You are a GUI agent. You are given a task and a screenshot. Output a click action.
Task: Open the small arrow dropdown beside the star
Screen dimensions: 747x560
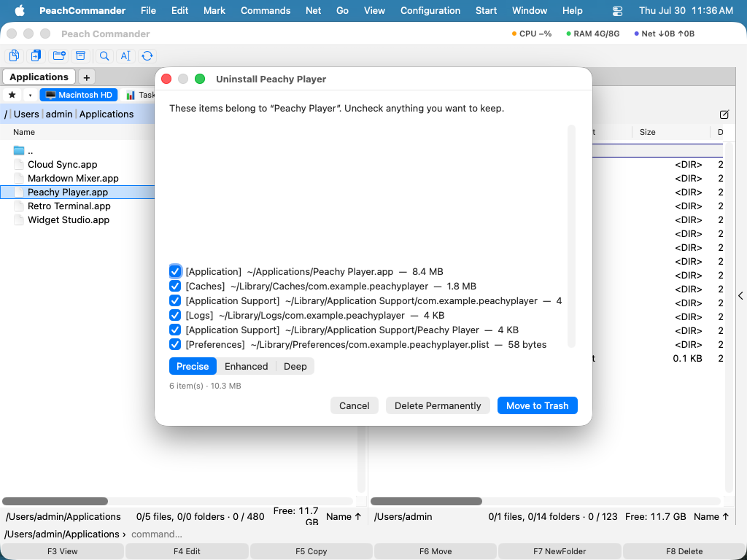(30, 95)
